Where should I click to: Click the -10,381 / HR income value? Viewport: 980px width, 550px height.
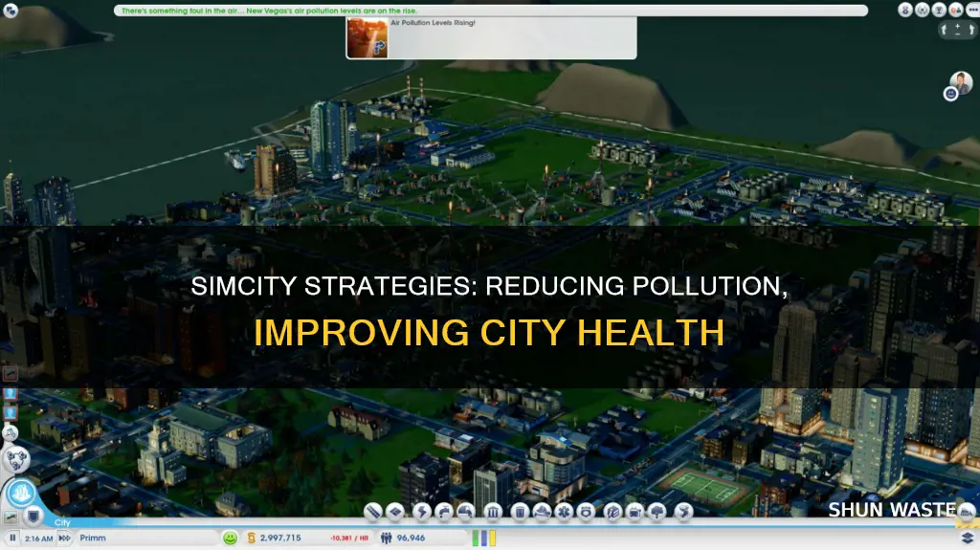tap(349, 538)
